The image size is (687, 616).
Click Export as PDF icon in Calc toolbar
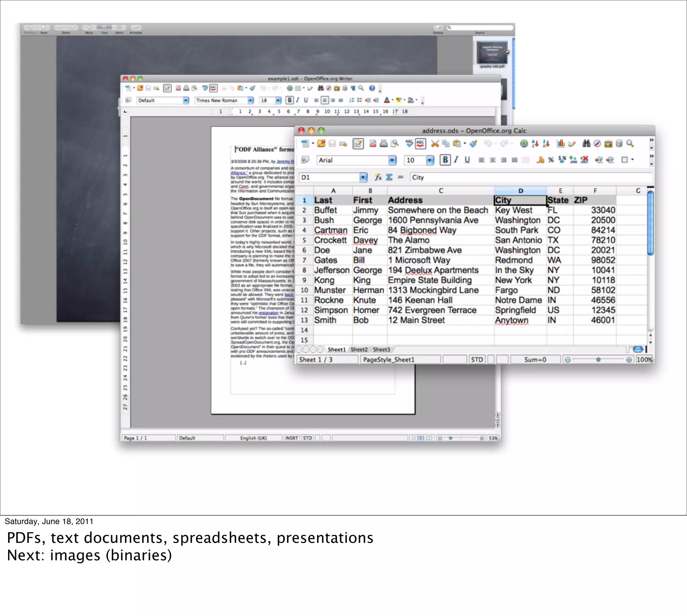373,144
